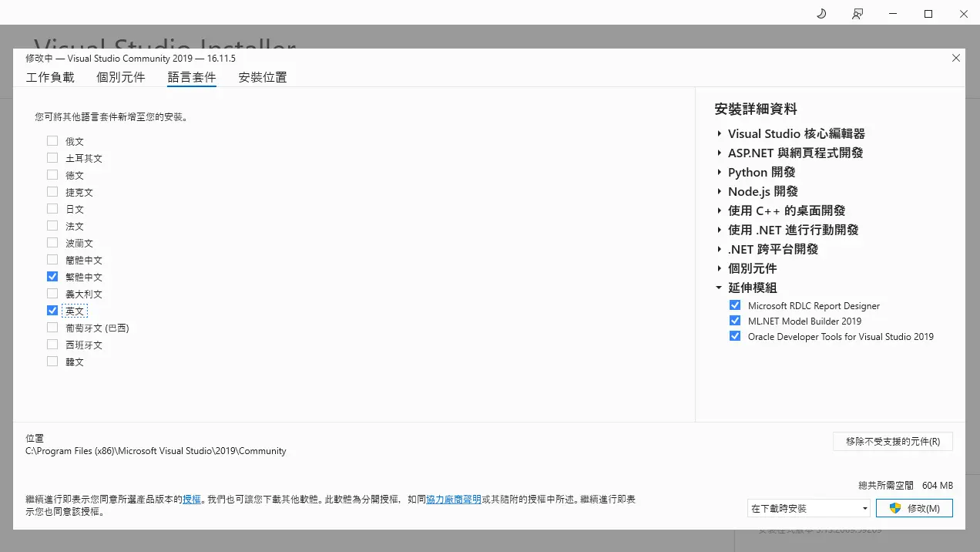Enable the 捷克文 language pack
The width and height of the screenshot is (980, 552).
[x=52, y=192]
